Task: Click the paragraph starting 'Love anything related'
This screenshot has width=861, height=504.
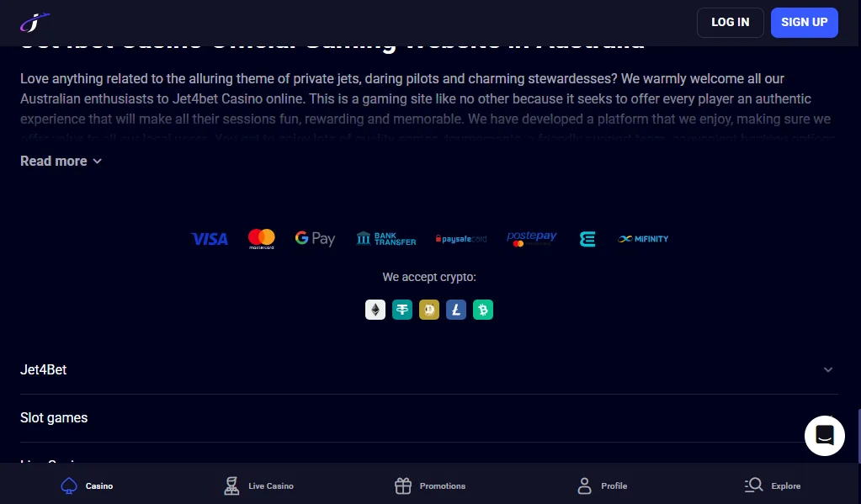Action: [429, 109]
